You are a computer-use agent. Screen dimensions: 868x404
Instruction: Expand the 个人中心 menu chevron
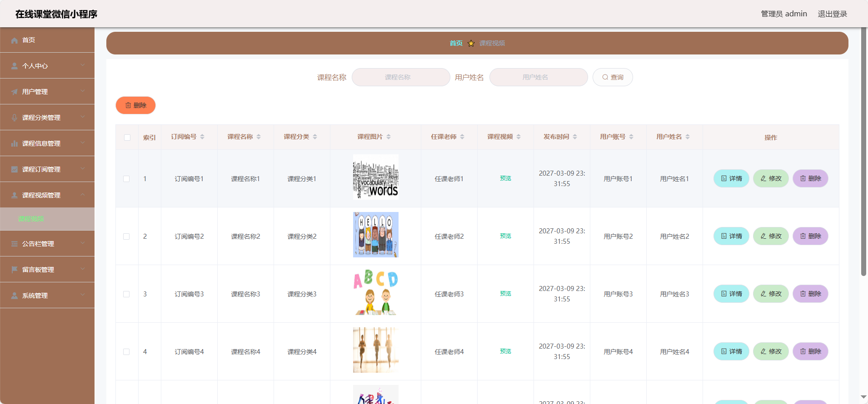click(83, 65)
